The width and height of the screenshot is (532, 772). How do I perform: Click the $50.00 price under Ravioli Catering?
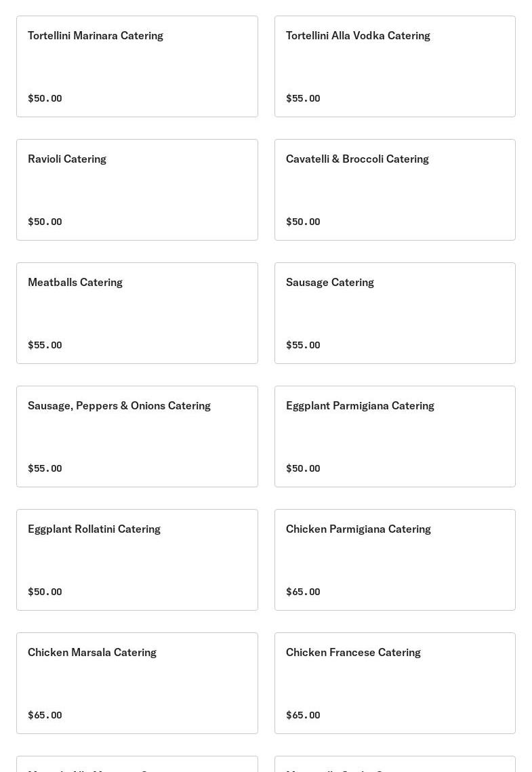pos(45,222)
